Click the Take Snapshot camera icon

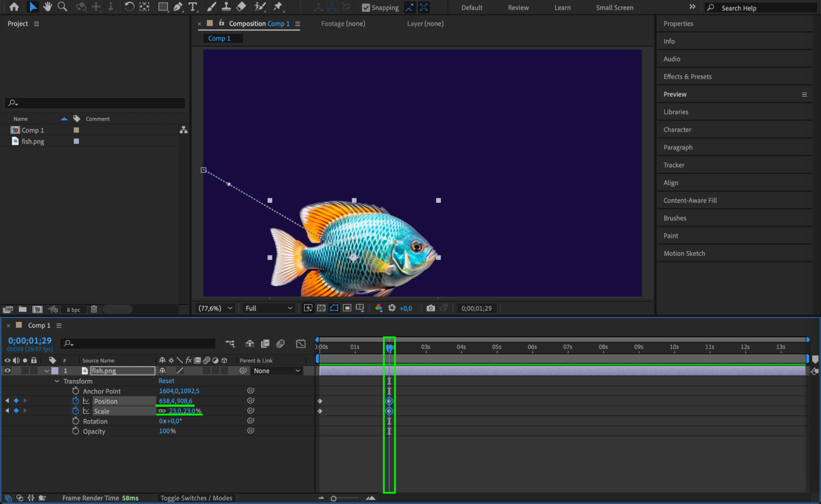tap(430, 308)
